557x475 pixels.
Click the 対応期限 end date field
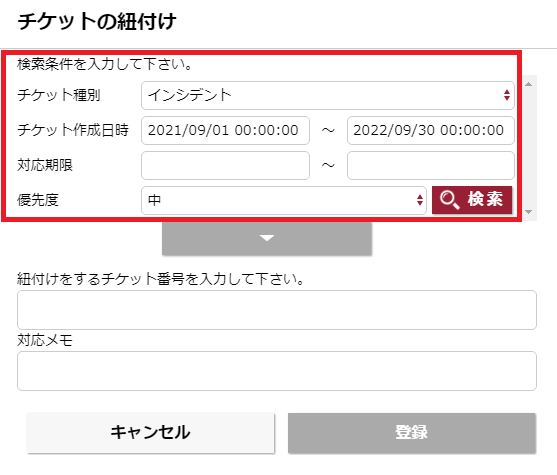(431, 165)
